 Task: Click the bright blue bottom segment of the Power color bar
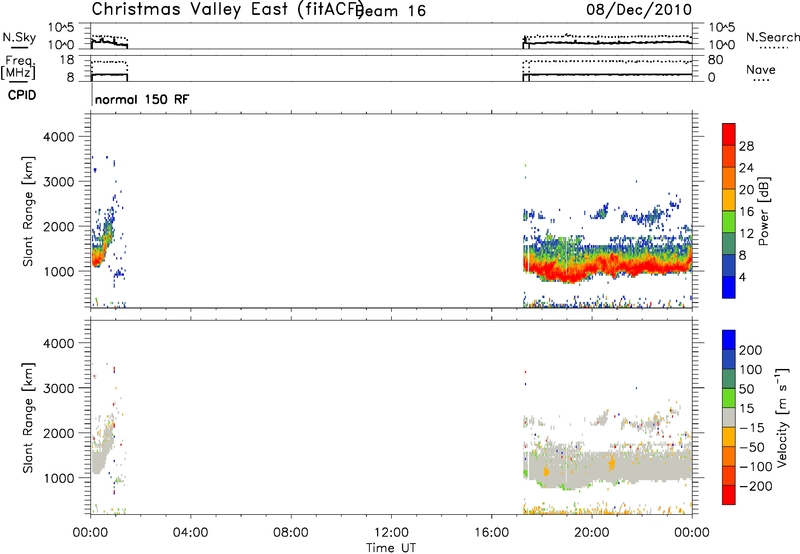(x=729, y=288)
